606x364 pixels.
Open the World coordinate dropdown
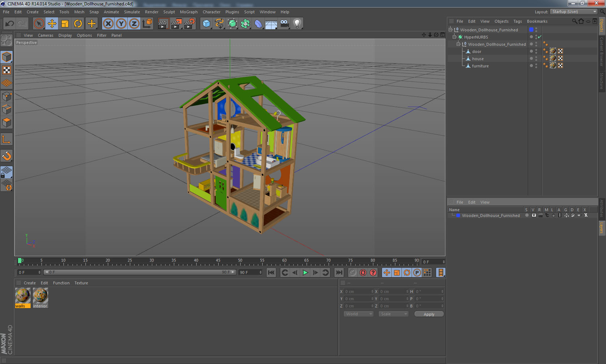(x=359, y=314)
